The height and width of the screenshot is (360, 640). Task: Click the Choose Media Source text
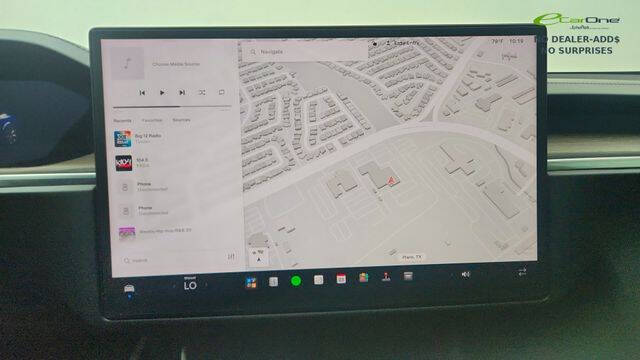pos(176,64)
